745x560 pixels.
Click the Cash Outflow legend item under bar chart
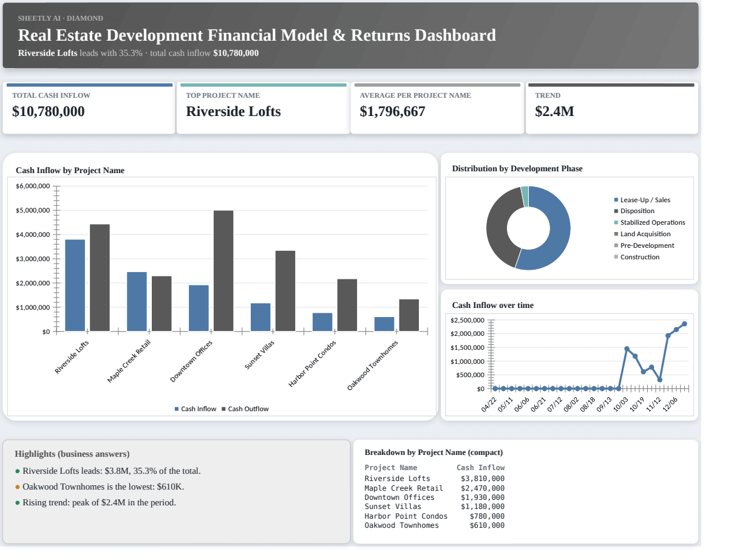pos(245,409)
